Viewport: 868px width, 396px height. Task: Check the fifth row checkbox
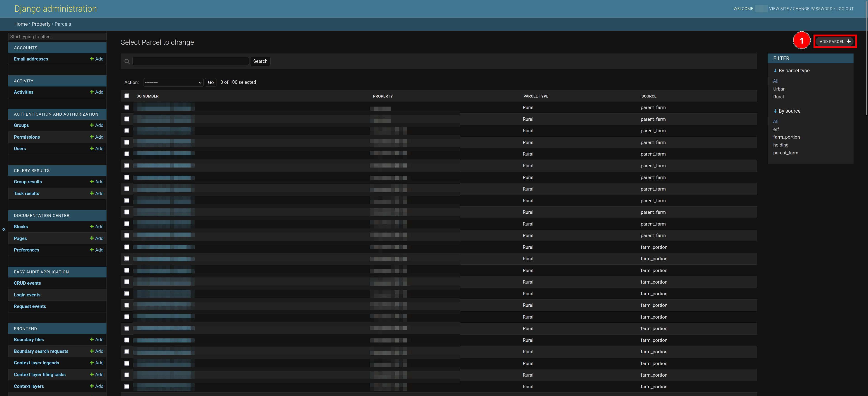click(x=127, y=154)
